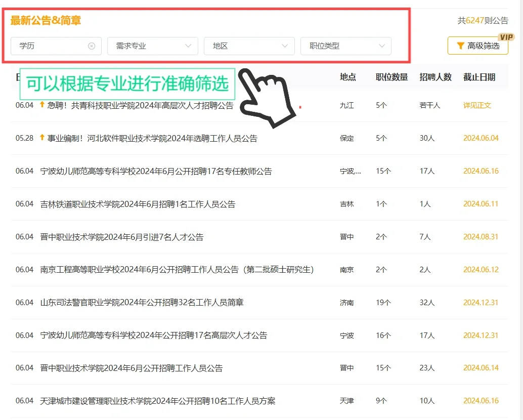Click deadline 2024.06.04
Screen dimensions: 523x420
pos(481,138)
